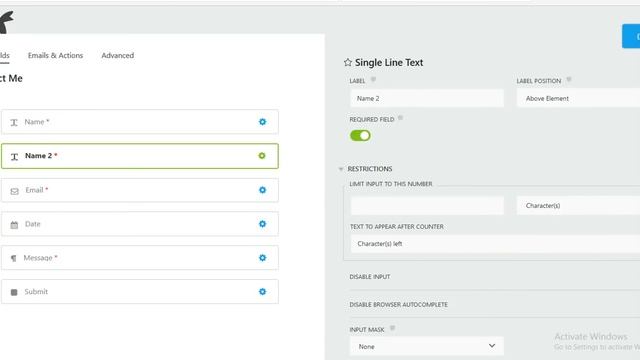The height and width of the screenshot is (360, 640).
Task: Open settings gear for Email field
Action: pos(262,190)
